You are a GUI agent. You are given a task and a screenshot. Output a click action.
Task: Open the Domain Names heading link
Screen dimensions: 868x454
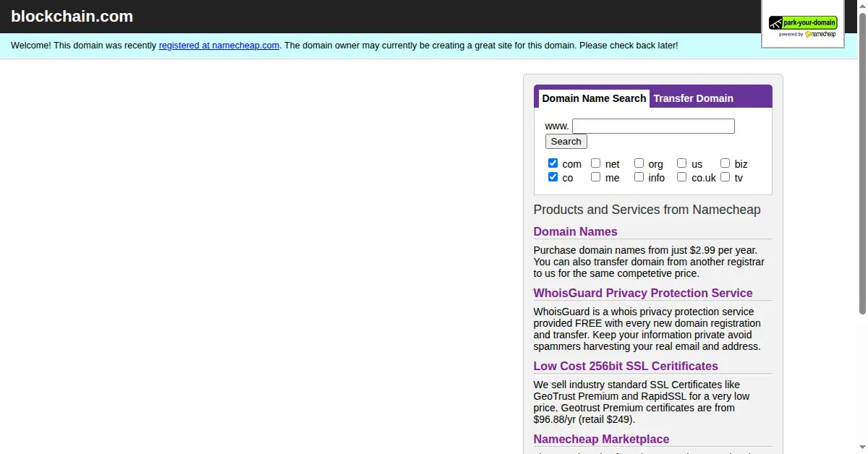click(576, 232)
